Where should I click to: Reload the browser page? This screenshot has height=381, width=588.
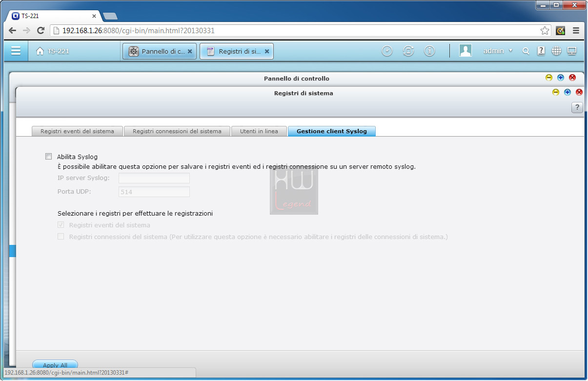pos(41,30)
